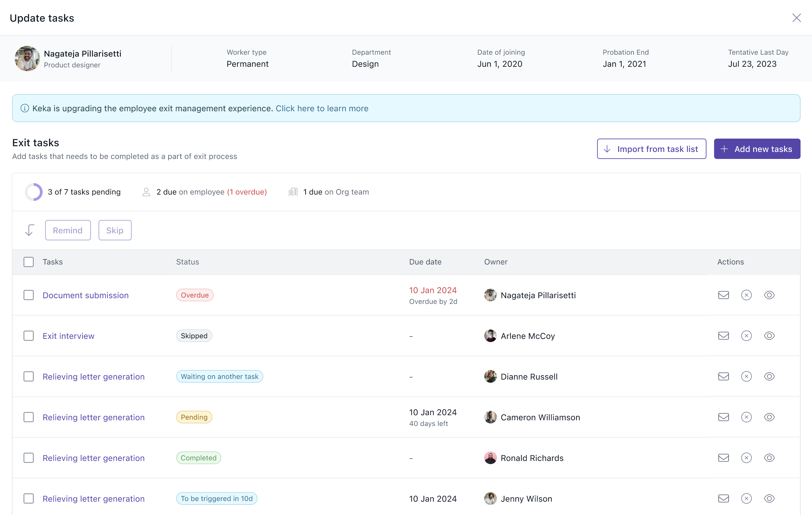Click mail icon for Document submission row

[723, 295]
